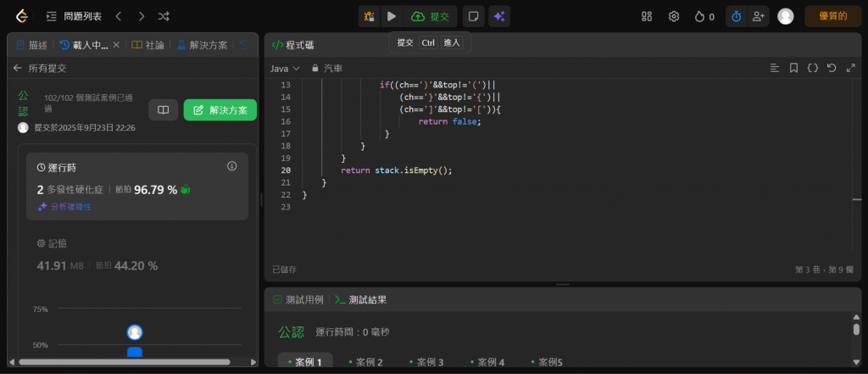Go to previous problem arrow
This screenshot has height=374, width=868.
119,17
